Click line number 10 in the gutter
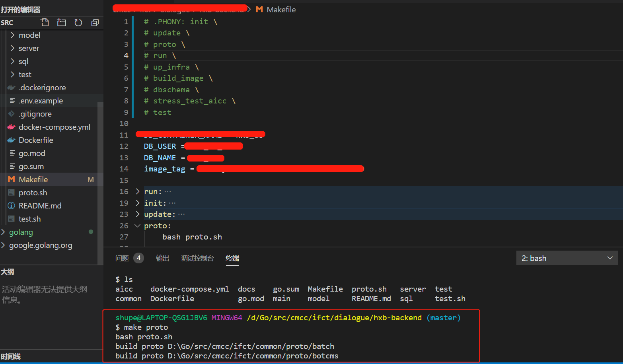This screenshot has width=623, height=364. 124,123
